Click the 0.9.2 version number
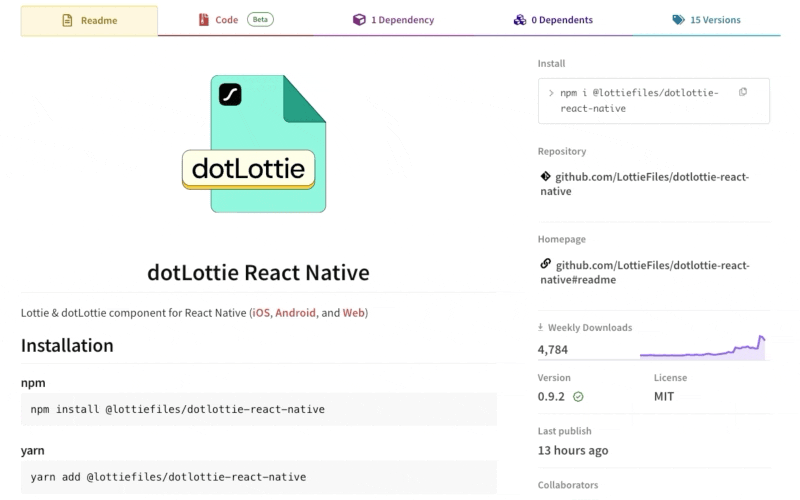The image size is (800, 500). (551, 396)
